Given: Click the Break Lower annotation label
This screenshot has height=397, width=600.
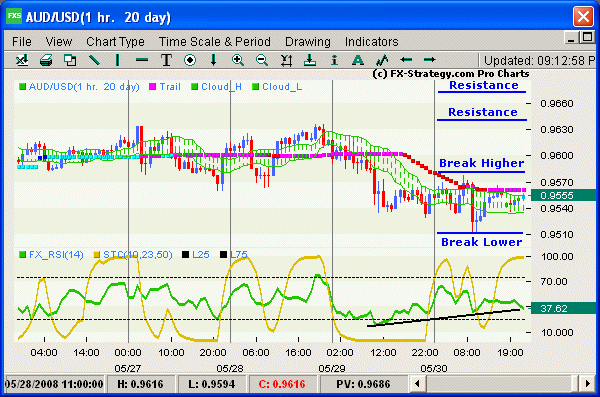Looking at the screenshot, I should pos(481,242).
